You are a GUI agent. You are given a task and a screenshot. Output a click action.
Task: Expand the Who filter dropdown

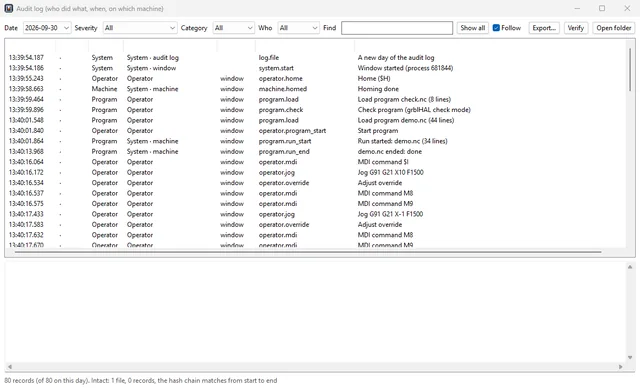298,28
